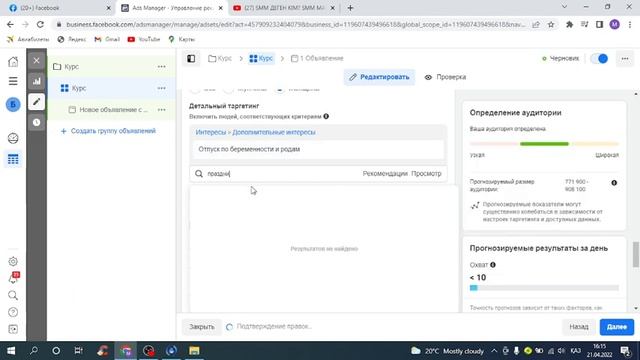The width and height of the screenshot is (640, 360).
Task: Click info icon next to targeting criteria
Action: tap(326, 116)
